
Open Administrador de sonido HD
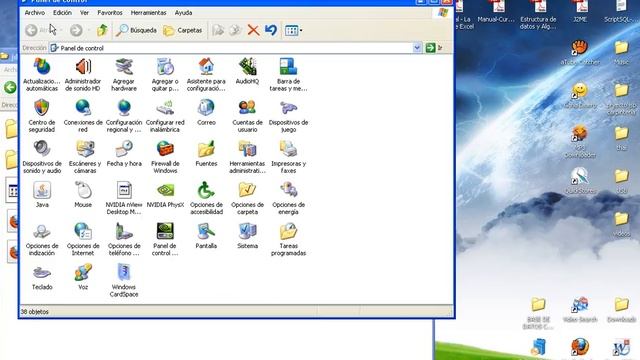coord(83,74)
